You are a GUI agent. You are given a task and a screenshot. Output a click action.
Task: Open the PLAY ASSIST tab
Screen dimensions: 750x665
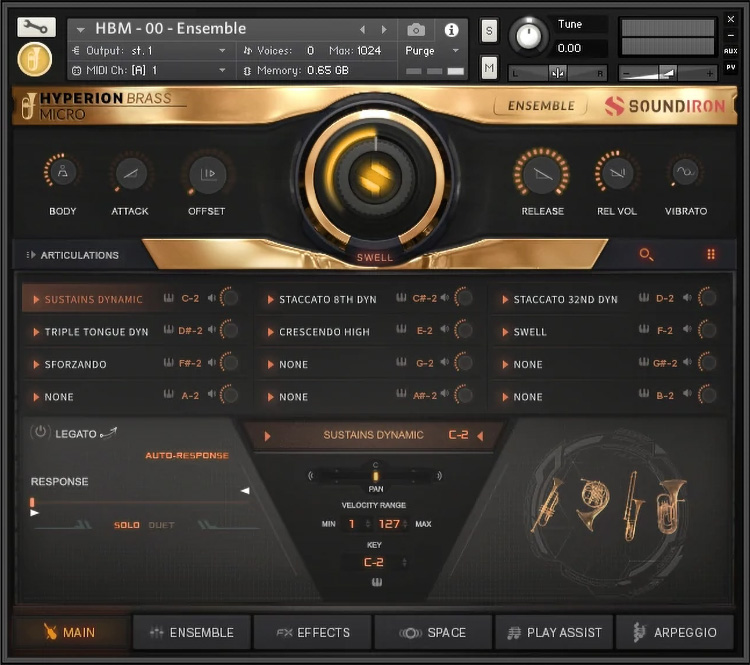coord(554,632)
